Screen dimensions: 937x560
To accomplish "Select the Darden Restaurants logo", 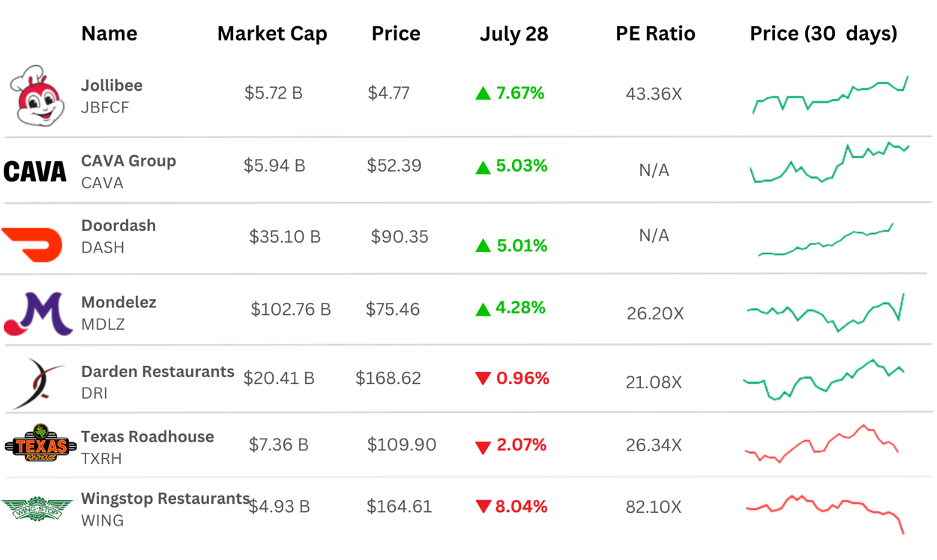I will [38, 382].
